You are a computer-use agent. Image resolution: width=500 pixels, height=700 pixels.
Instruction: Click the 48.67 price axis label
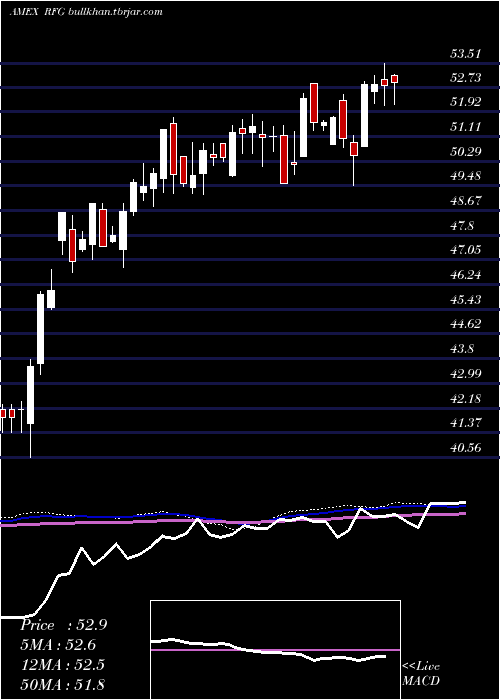(466, 201)
